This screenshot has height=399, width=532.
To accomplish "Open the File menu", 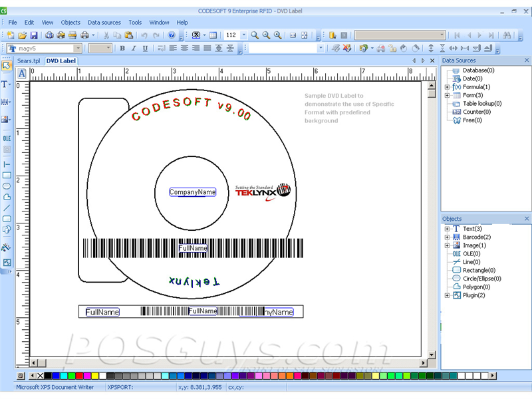I will [x=13, y=23].
